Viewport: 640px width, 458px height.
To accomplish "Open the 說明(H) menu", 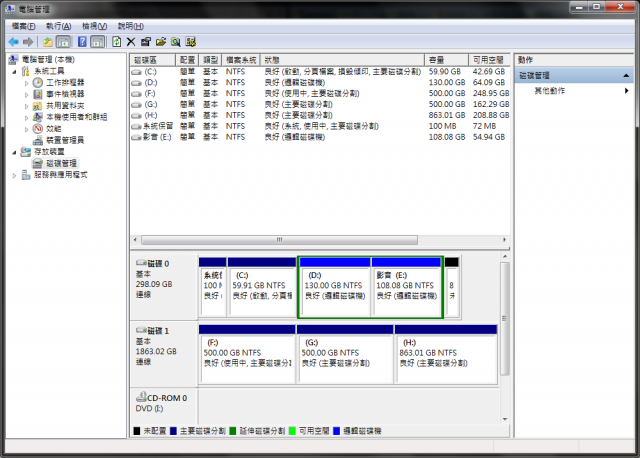I will [131, 27].
